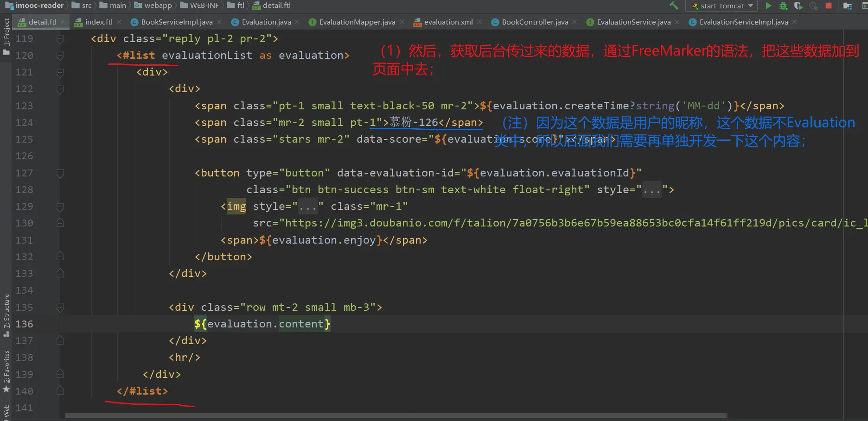Collapse the button tag fold at line 127
Viewport: 868px width, 421px height.
pyautogui.click(x=60, y=173)
